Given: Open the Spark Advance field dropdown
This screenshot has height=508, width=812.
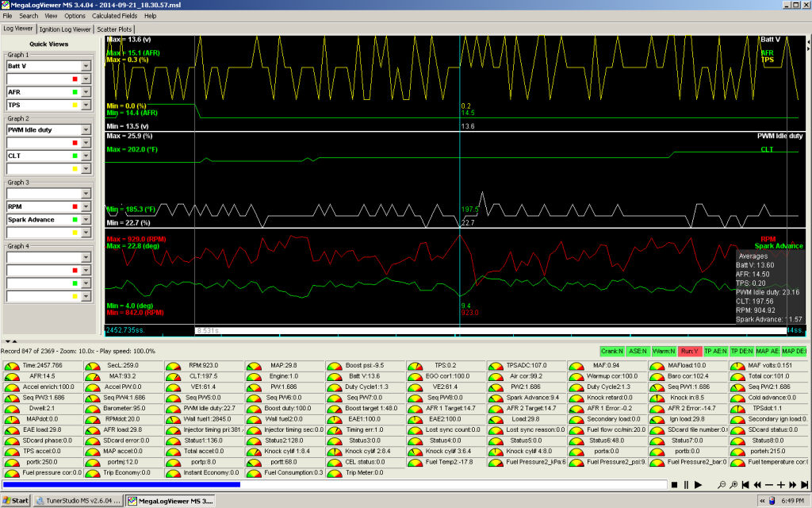Looking at the screenshot, I should 87,219.
